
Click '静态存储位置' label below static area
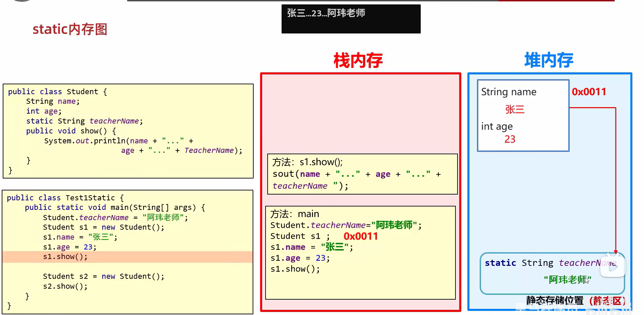[554, 300]
